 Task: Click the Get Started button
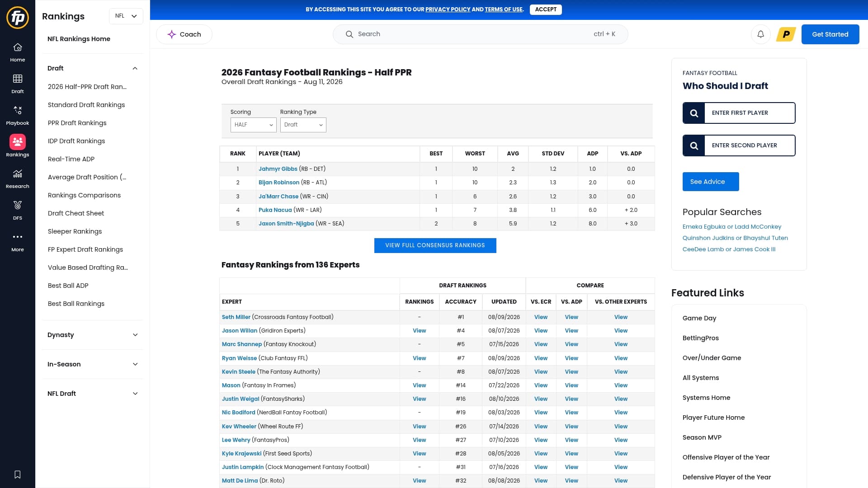coord(830,34)
